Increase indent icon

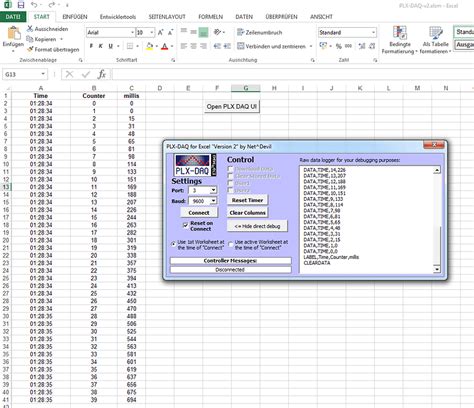click(227, 46)
